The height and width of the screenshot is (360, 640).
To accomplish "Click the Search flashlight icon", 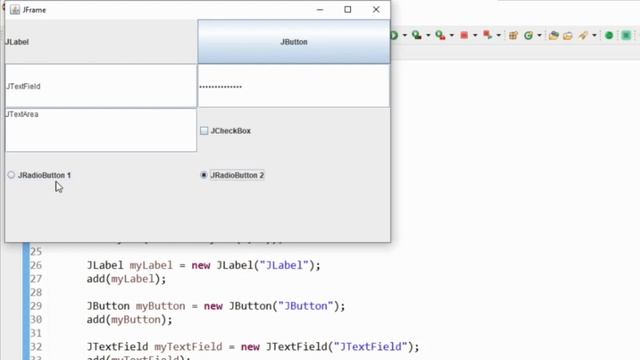I will tap(583, 36).
